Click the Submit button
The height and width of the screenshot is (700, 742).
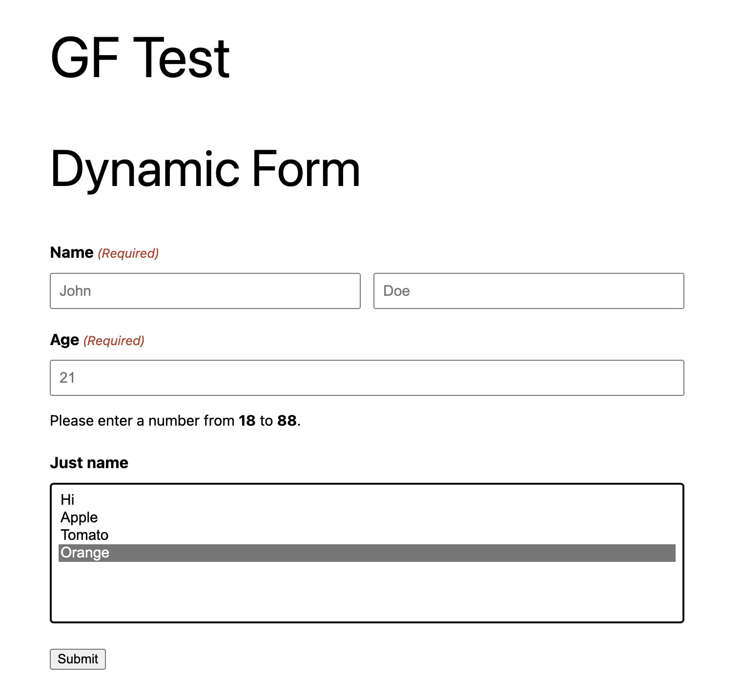click(x=78, y=659)
